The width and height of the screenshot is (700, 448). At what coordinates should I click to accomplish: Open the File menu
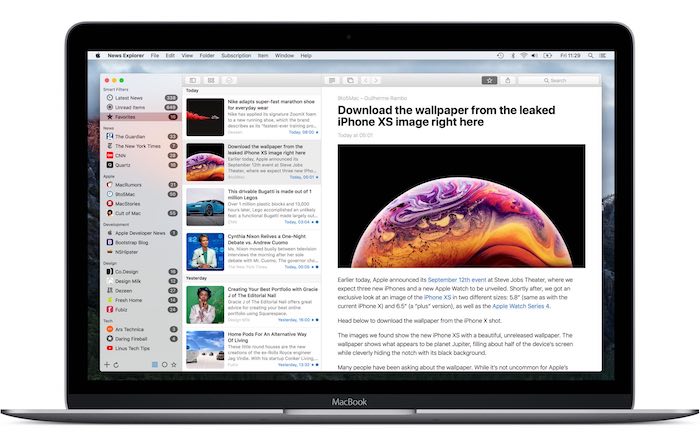tap(154, 56)
